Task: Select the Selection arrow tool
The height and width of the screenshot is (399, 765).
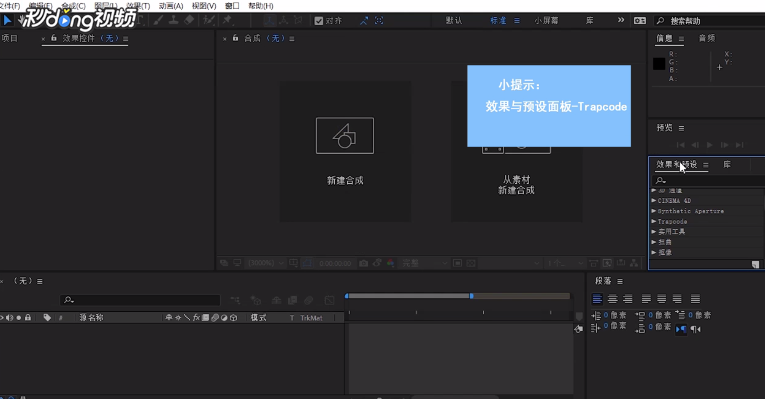Action: [7, 20]
